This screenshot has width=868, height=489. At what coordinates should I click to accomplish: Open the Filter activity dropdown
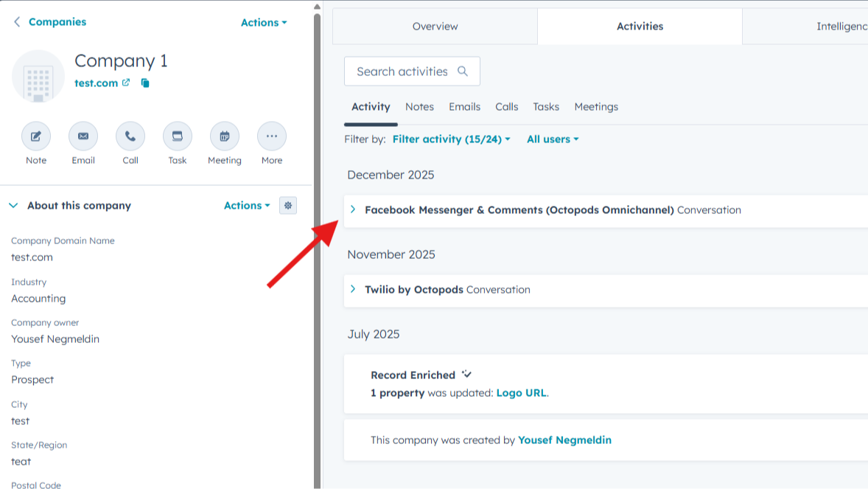[450, 139]
